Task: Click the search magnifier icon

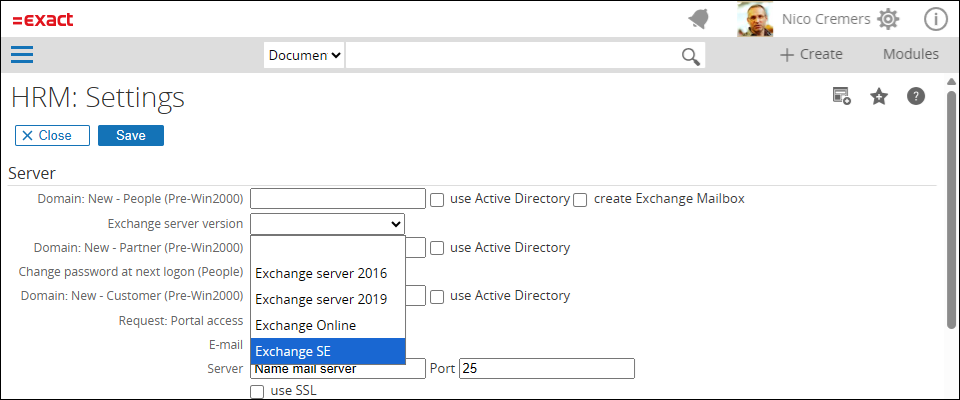Action: (691, 56)
